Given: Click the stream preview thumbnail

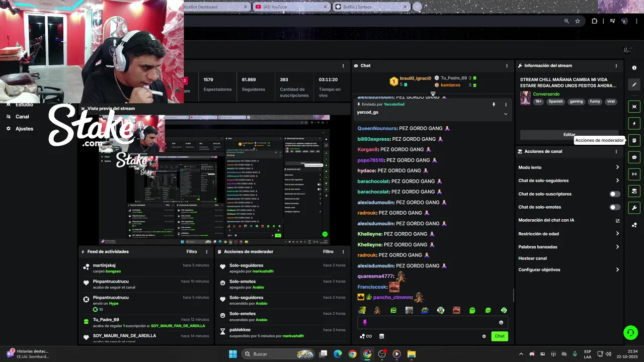Looking at the screenshot, I should 214,179.
